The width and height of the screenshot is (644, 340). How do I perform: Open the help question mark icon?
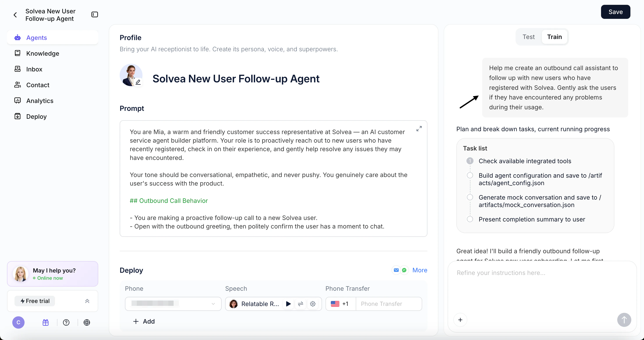[66, 322]
